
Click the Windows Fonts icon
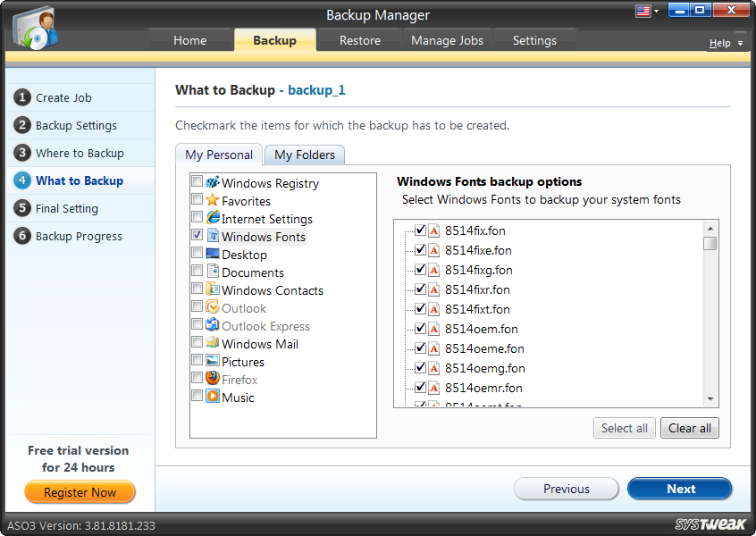213,236
